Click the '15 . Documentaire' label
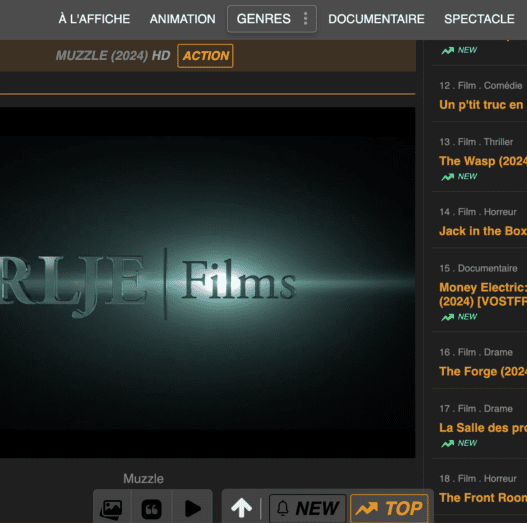The image size is (527, 523). (478, 269)
